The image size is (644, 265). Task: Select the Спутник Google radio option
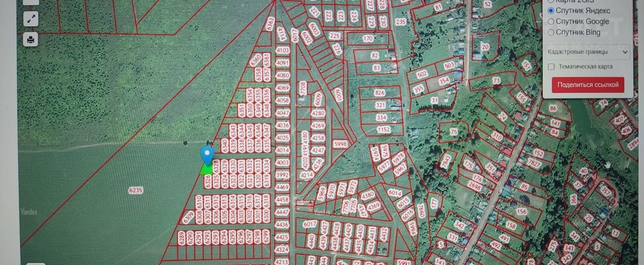click(x=551, y=22)
